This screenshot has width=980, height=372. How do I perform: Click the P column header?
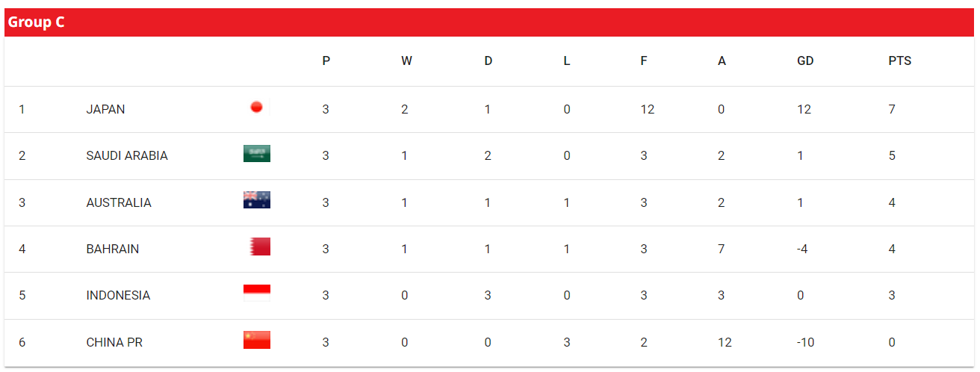point(326,61)
